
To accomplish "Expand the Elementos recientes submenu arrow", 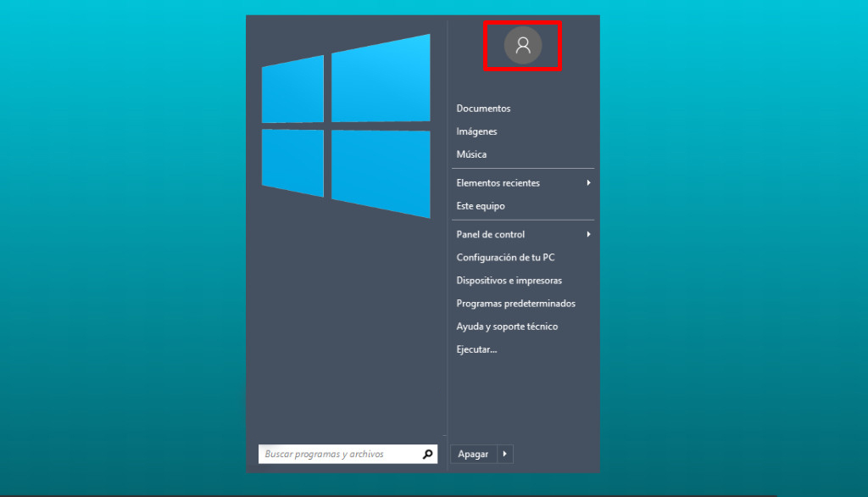I will [x=588, y=183].
